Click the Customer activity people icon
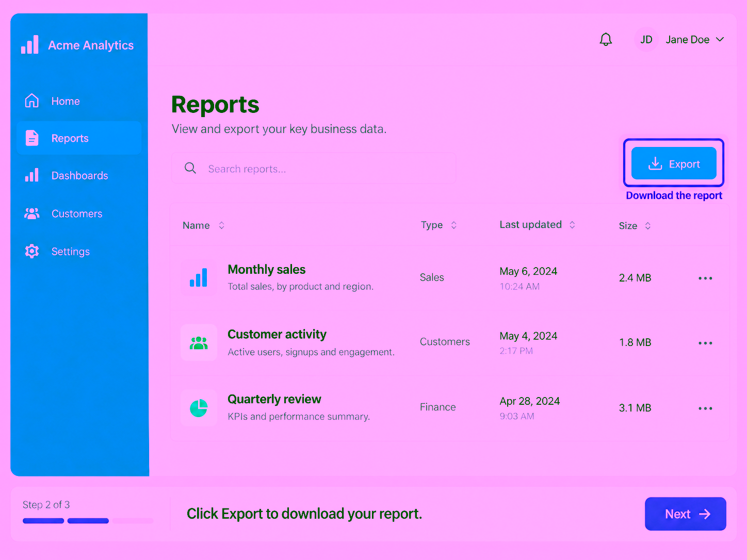Screen dimensions: 747x560 coord(199,342)
